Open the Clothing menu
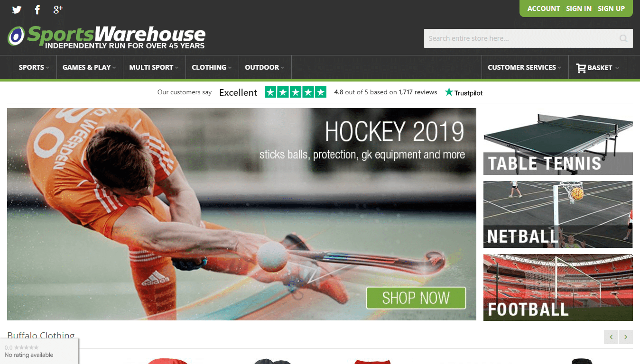 pyautogui.click(x=212, y=67)
